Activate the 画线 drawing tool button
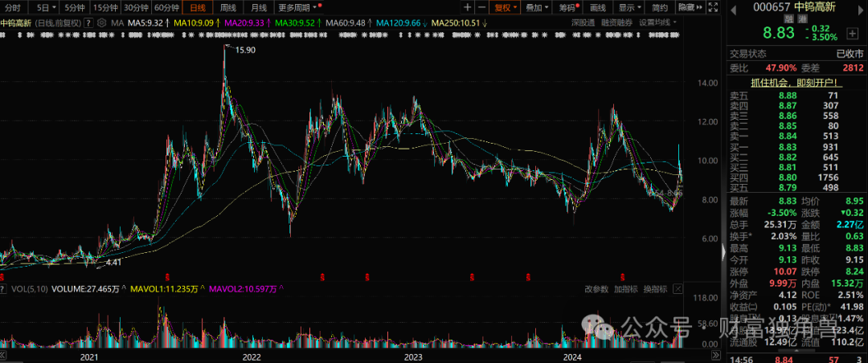868x363 pixels. pos(598,8)
